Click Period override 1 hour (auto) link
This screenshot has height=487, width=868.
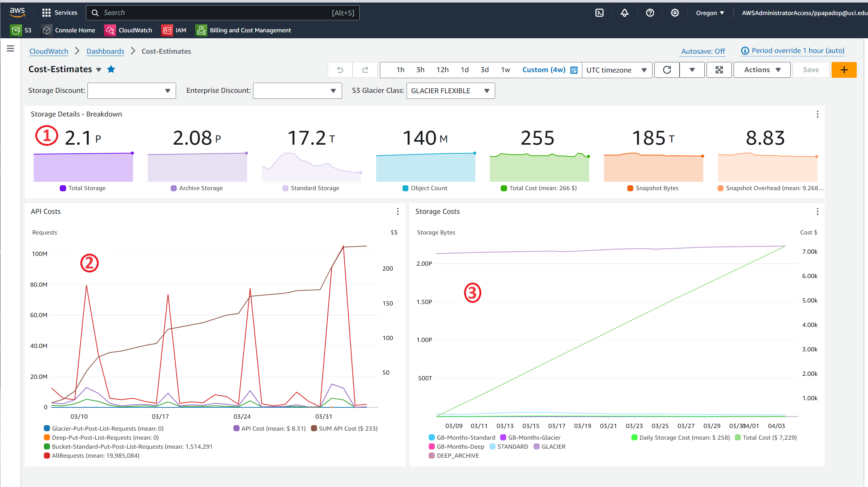pyautogui.click(x=798, y=51)
